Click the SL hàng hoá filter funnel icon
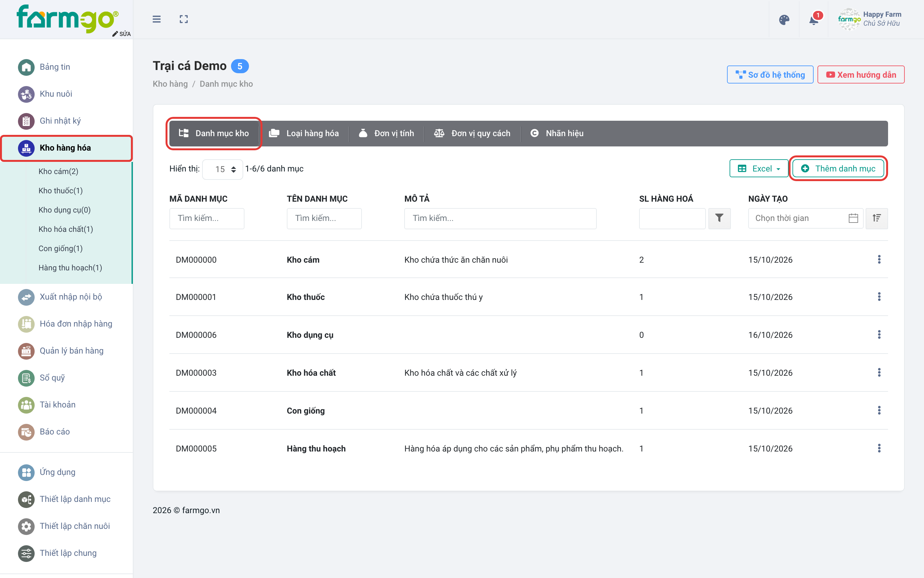Viewport: 924px width, 578px height. pos(719,218)
